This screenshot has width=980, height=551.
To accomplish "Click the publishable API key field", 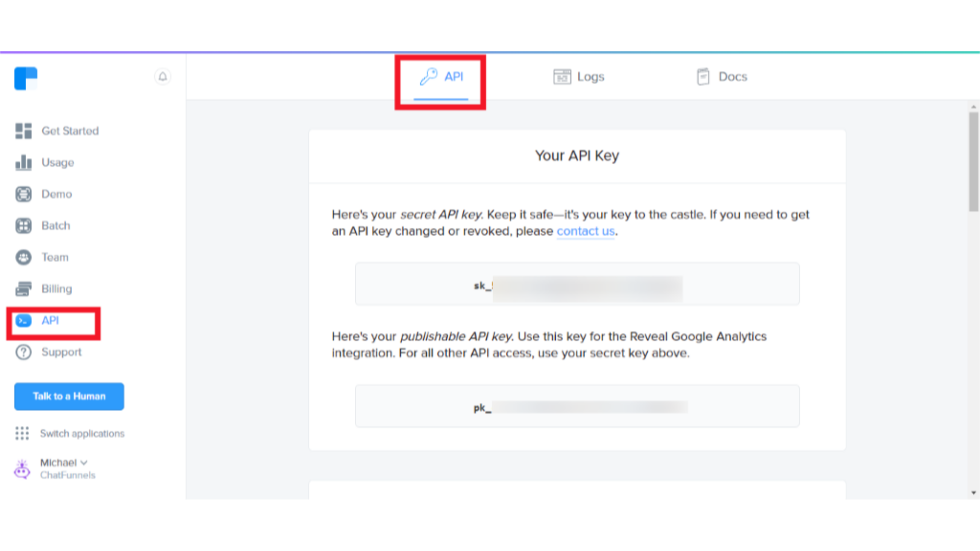I will tap(577, 407).
